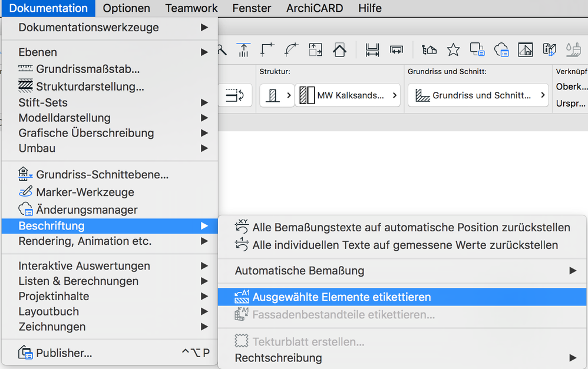
Task: Click the cloud change manager toolbar icon
Action: tap(501, 50)
